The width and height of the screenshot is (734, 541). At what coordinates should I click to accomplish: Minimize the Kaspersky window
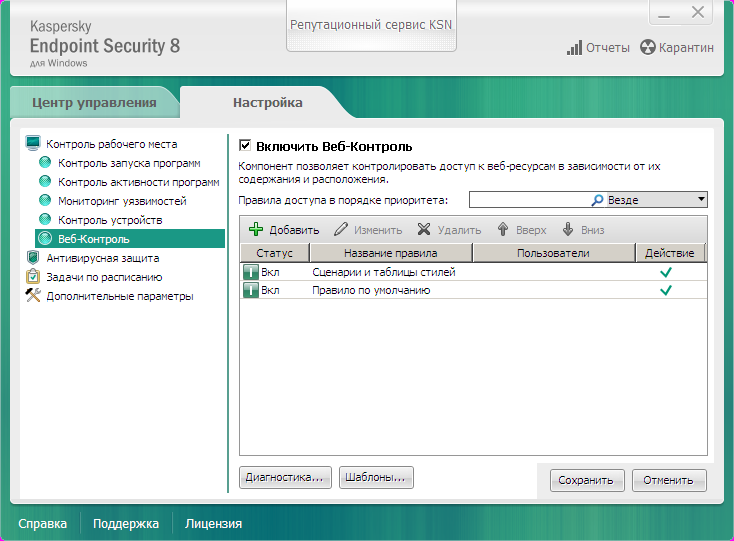coord(664,13)
